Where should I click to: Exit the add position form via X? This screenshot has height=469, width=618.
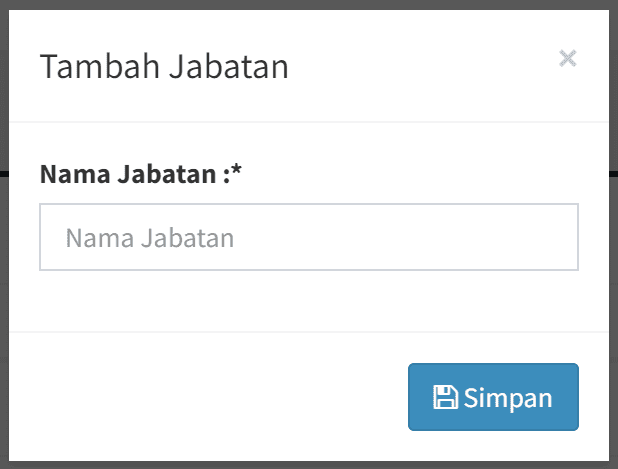pyautogui.click(x=568, y=59)
